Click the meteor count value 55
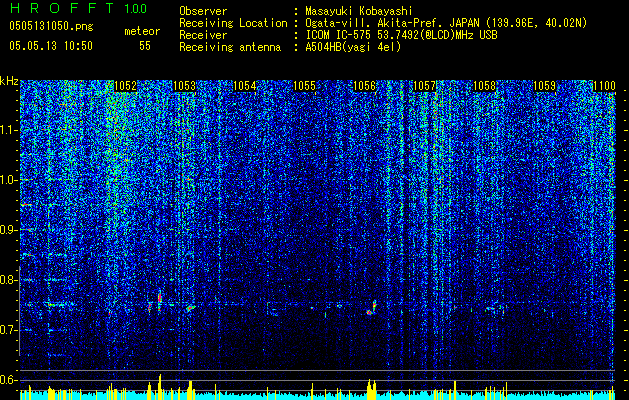The image size is (629, 400). 145,46
